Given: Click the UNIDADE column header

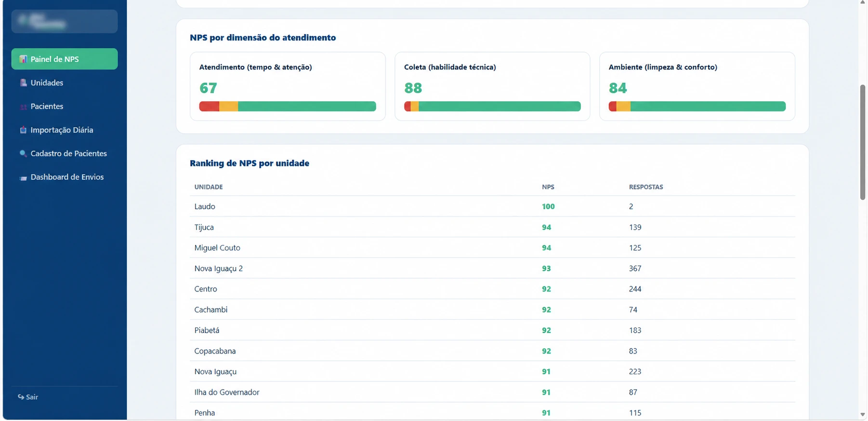Looking at the screenshot, I should click(x=209, y=187).
